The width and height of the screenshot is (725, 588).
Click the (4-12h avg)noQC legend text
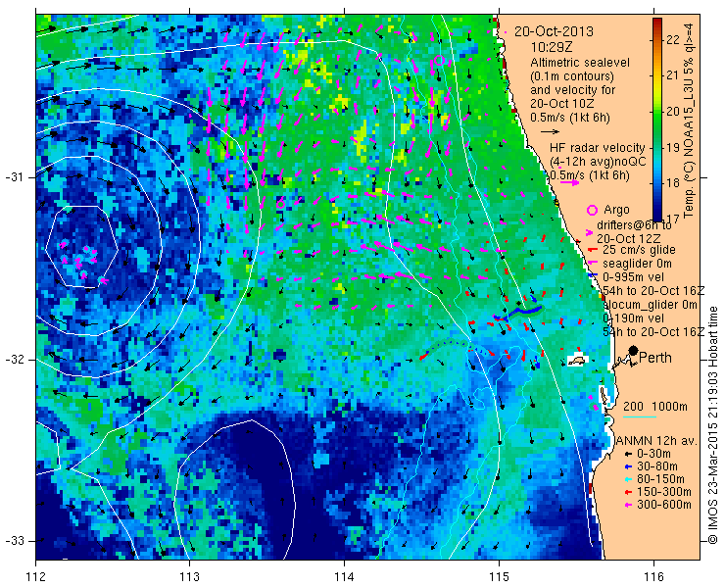[598, 162]
